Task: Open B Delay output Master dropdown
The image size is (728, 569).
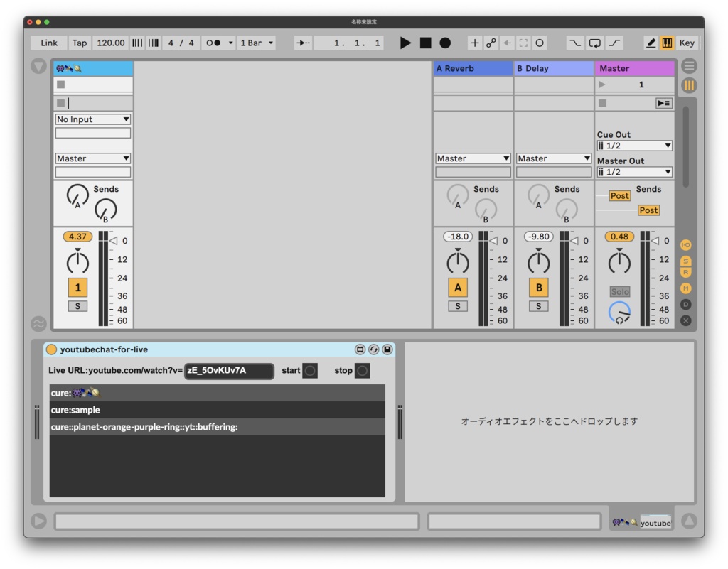Action: [x=553, y=158]
